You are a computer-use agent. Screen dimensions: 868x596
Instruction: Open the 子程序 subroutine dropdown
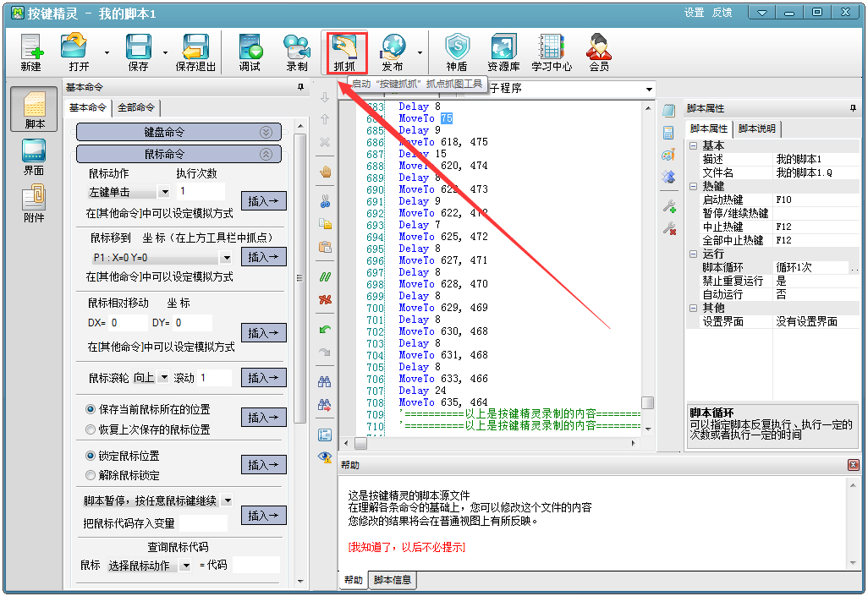click(x=648, y=89)
